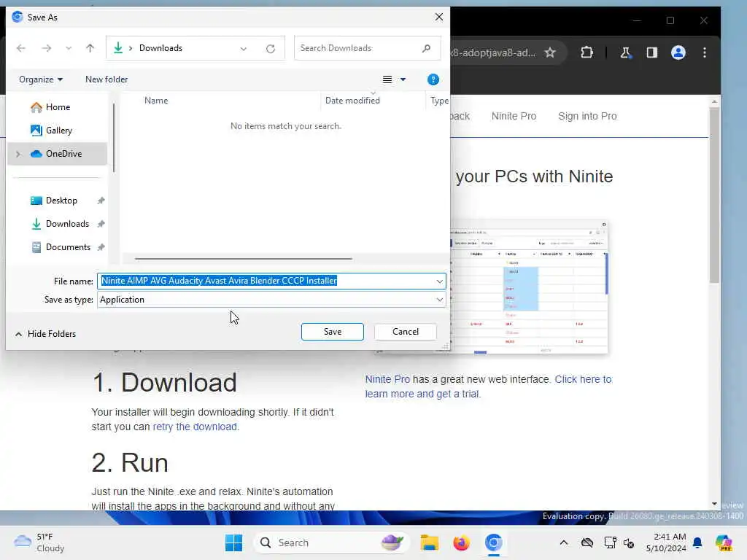747x560 pixels.
Task: Show hidden system tray icons
Action: [564, 542]
